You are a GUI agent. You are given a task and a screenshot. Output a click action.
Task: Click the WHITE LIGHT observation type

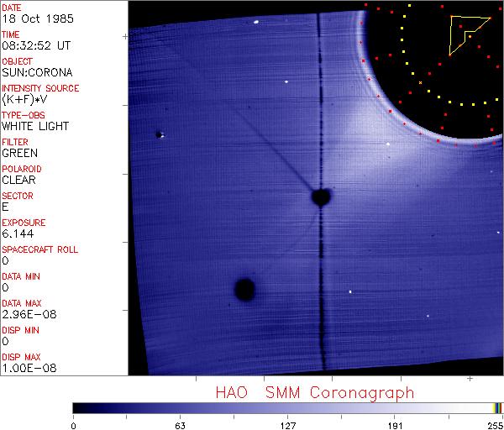[35, 126]
